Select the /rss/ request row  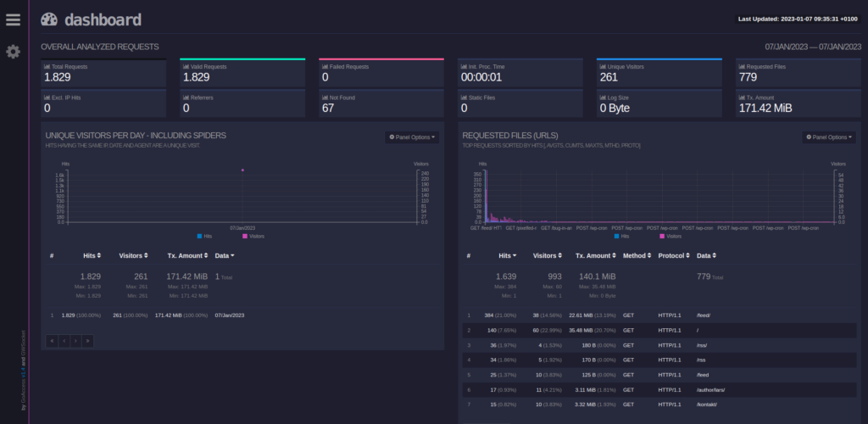(x=659, y=345)
